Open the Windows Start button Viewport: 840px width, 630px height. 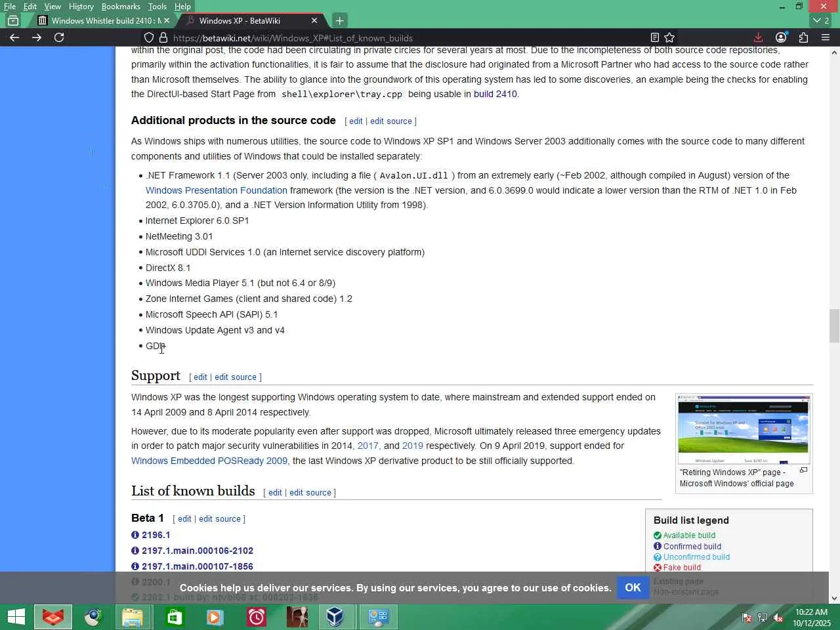click(16, 617)
